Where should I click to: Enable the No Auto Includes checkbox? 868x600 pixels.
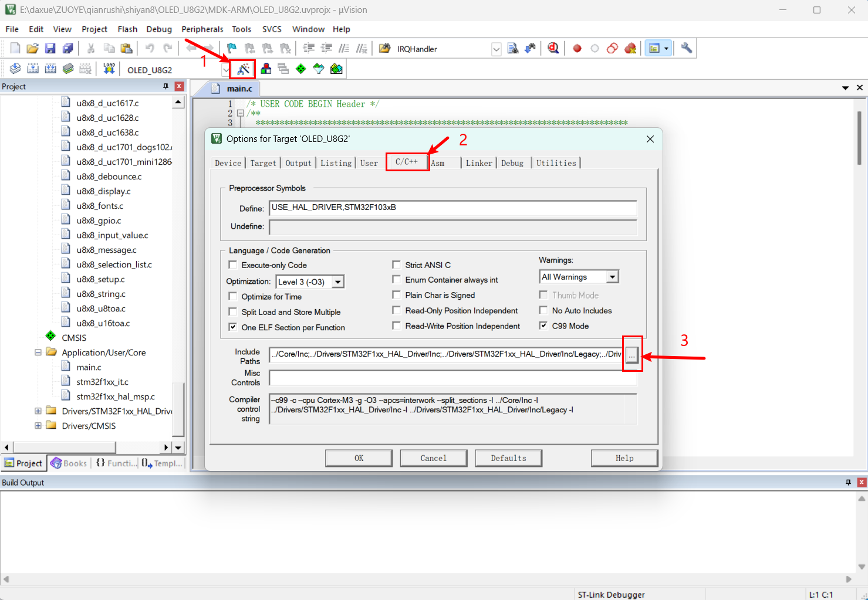[x=543, y=310]
